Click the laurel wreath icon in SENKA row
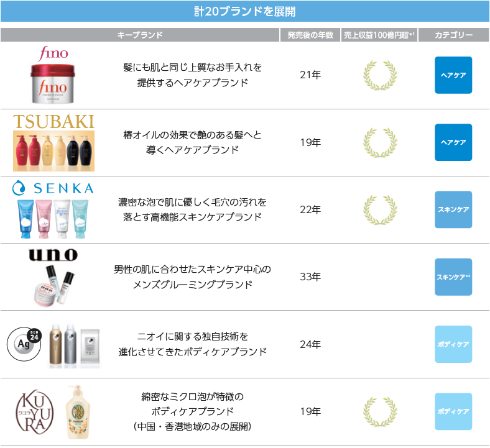The width and height of the screenshot is (490, 448). [380, 209]
